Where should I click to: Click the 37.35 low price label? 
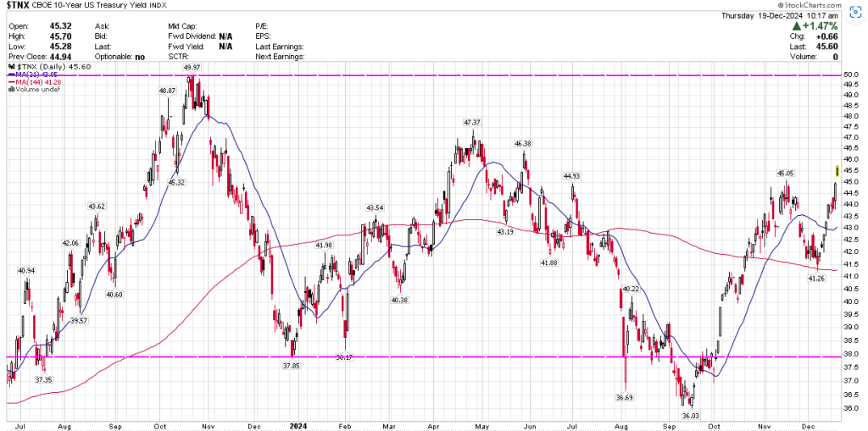[x=43, y=380]
